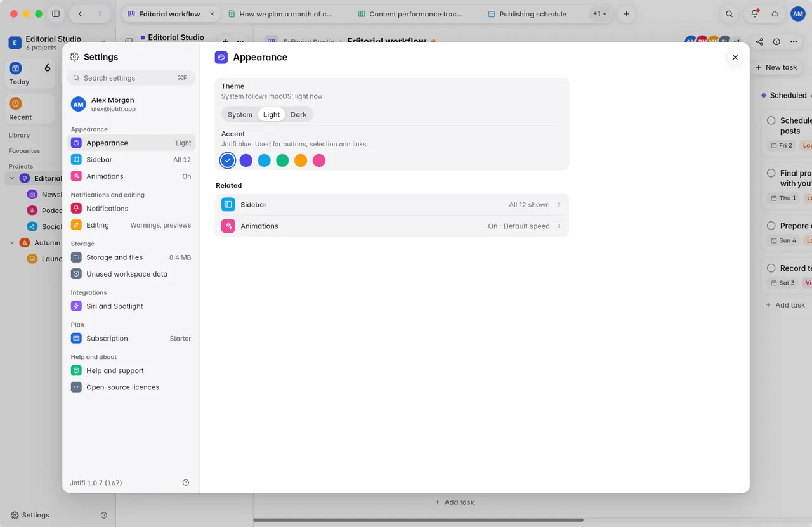
Task: Open Appearance settings row
Action: pyautogui.click(x=131, y=143)
